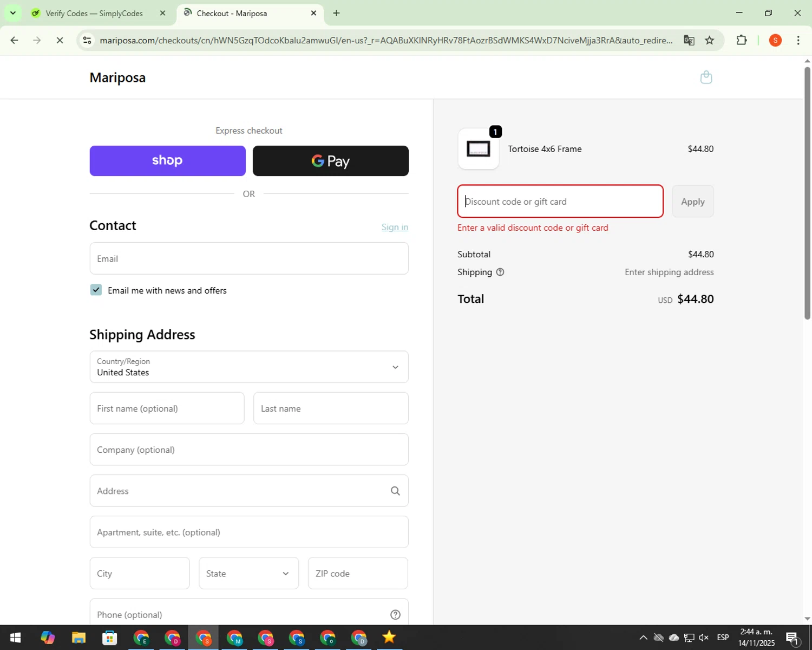Close the Verify Codes — SimplyCodes tab

[x=162, y=13]
